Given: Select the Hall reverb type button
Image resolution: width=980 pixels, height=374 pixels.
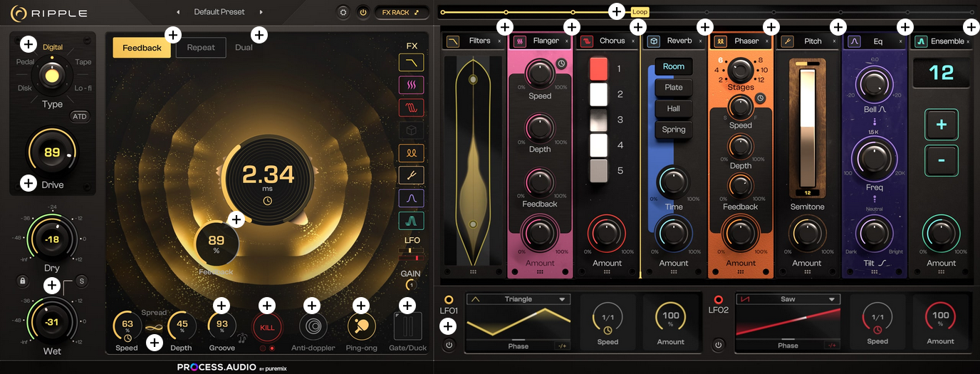Looking at the screenshot, I should (673, 109).
